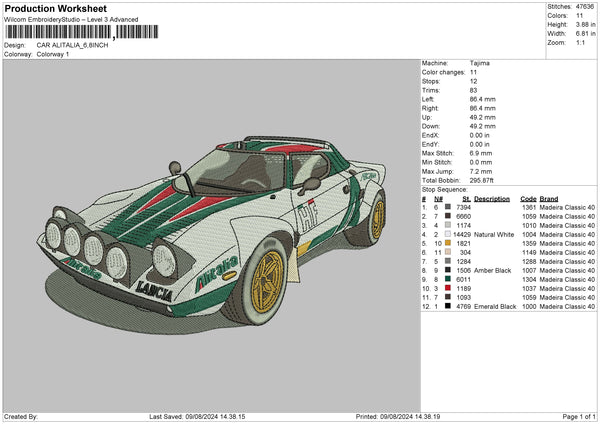The image size is (600, 424).
Task: Click the Stitches count 47636
Action: pos(585,7)
